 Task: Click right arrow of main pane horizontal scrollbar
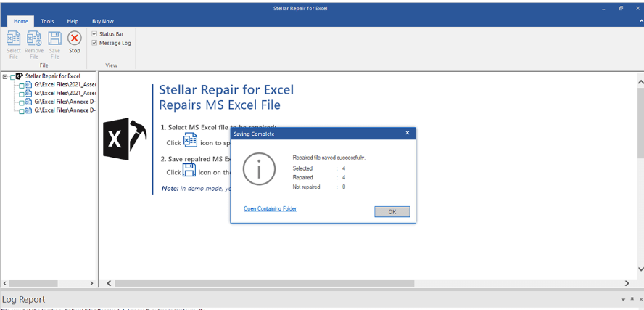coord(627,283)
